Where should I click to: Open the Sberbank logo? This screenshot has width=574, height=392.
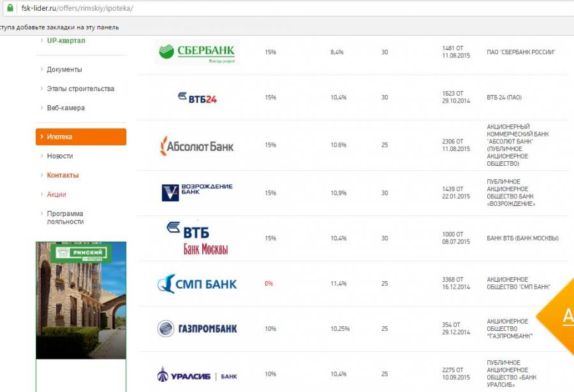[x=197, y=52]
